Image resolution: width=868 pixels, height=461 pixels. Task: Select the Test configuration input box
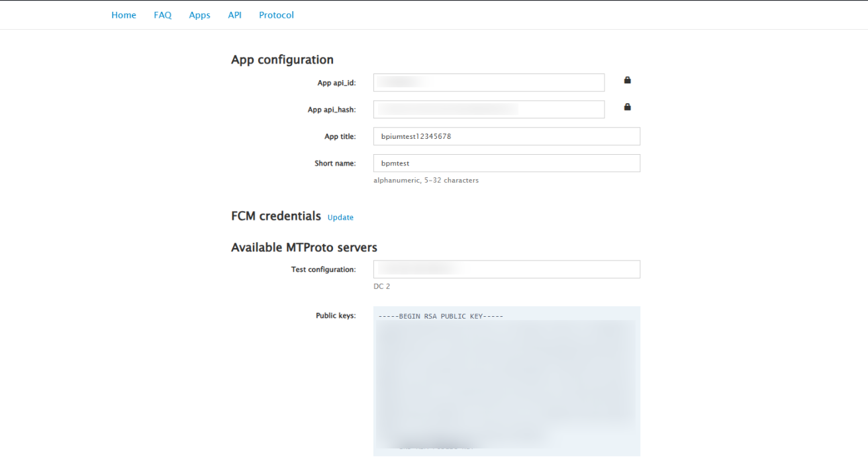point(506,269)
